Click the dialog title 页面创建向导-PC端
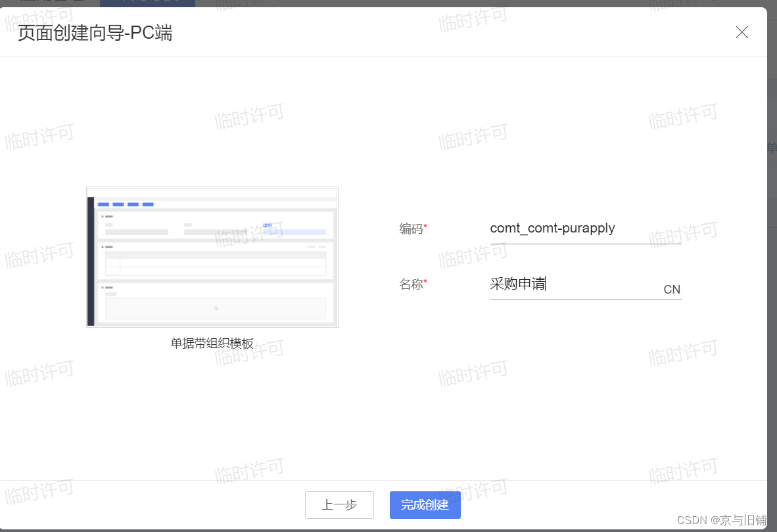Screen dimensions: 777x532 tap(95, 33)
